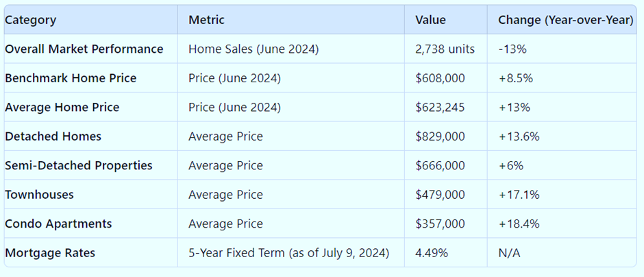
Task: Select the Average Home Price row label
Action: coord(62,108)
